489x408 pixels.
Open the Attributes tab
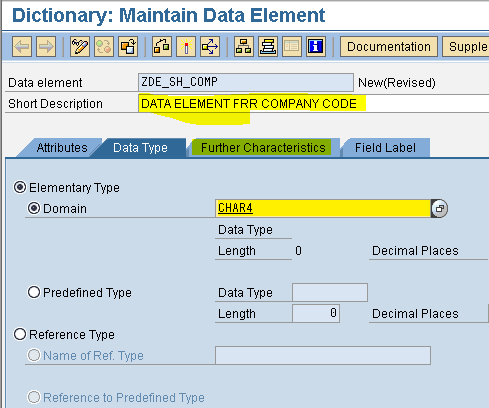pyautogui.click(x=62, y=147)
